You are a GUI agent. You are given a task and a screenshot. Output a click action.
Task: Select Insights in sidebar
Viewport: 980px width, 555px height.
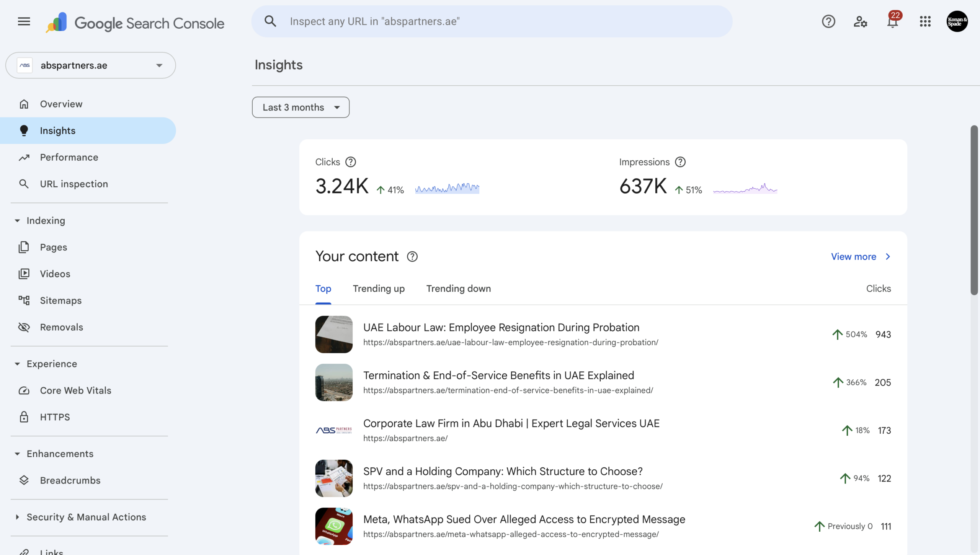click(88, 130)
